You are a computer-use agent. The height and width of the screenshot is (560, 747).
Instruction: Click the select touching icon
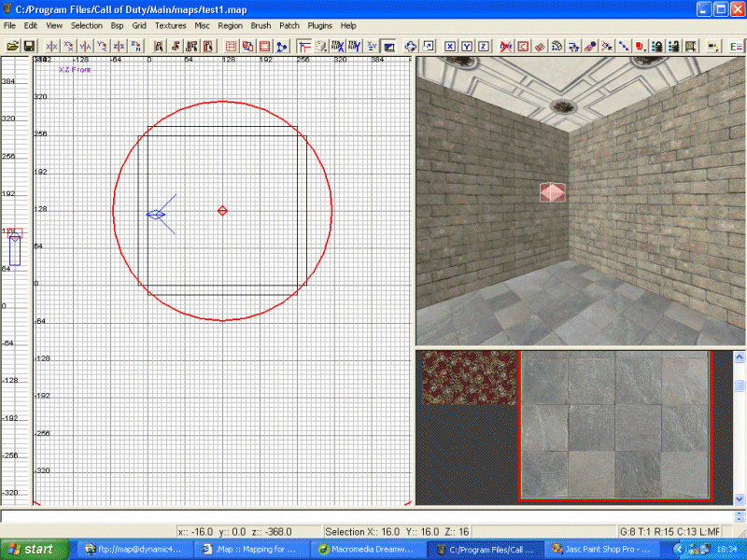pyautogui.click(x=176, y=46)
